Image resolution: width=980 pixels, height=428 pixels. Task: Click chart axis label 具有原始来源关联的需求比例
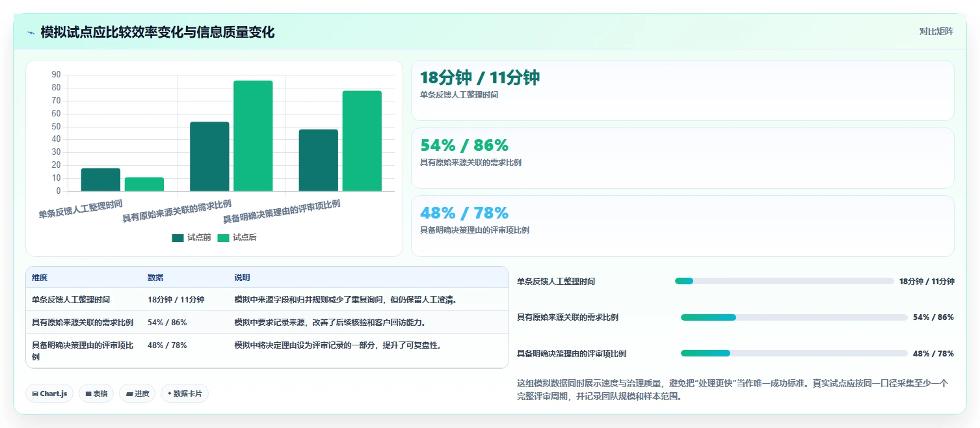tap(177, 211)
